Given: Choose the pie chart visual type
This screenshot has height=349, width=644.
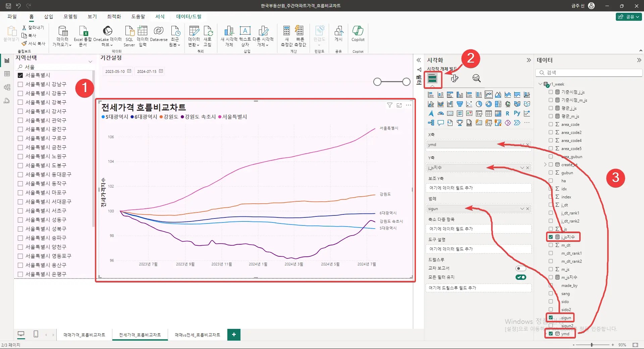Looking at the screenshot, I should [x=479, y=104].
